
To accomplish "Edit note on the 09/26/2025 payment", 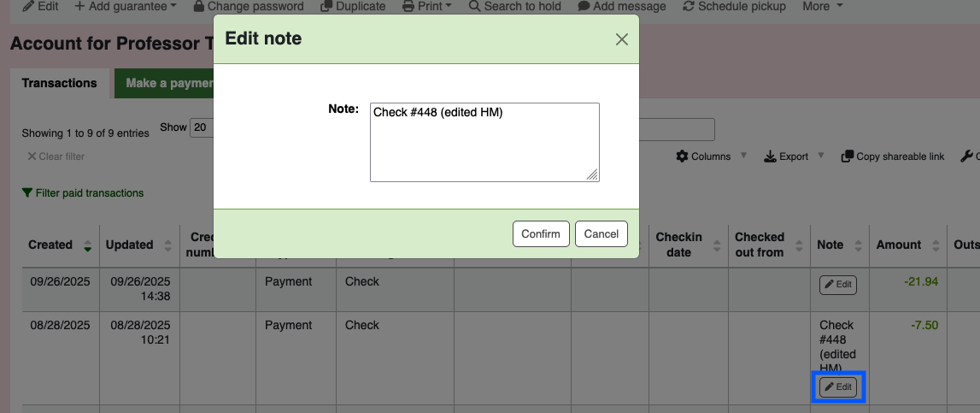I will coord(837,285).
